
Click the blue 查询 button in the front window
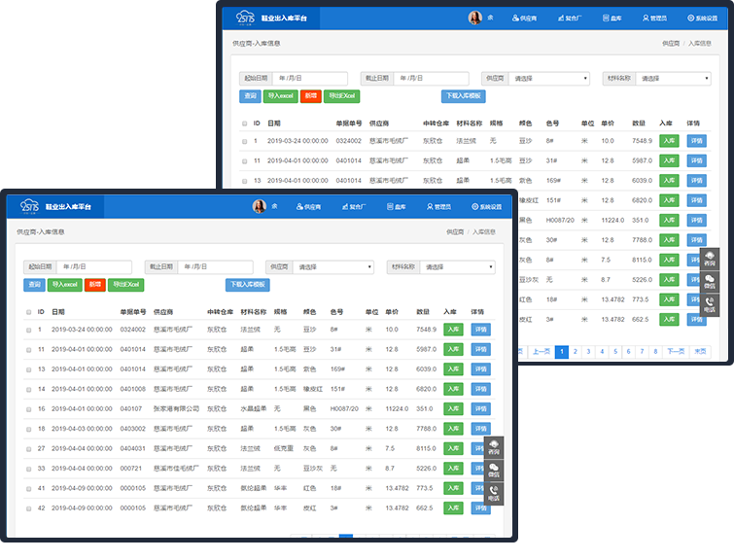coord(34,284)
